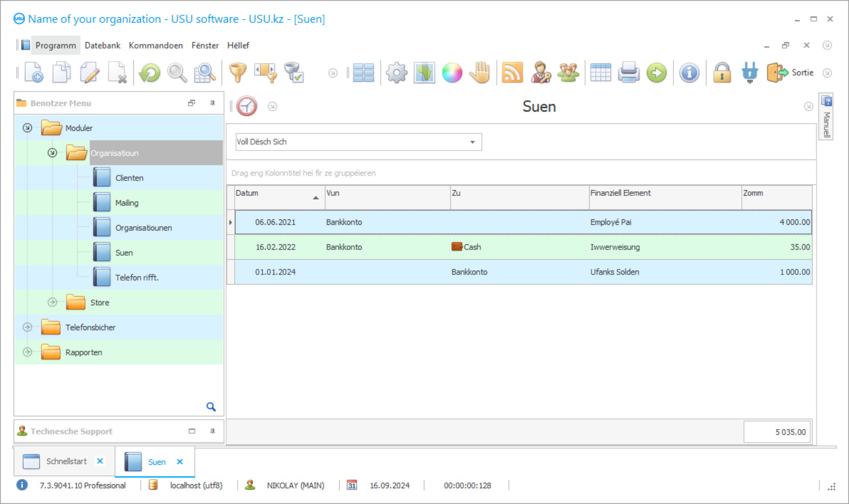This screenshot has height=504, width=849.
Task: Expand the Rapporten folder
Action: click(x=27, y=352)
